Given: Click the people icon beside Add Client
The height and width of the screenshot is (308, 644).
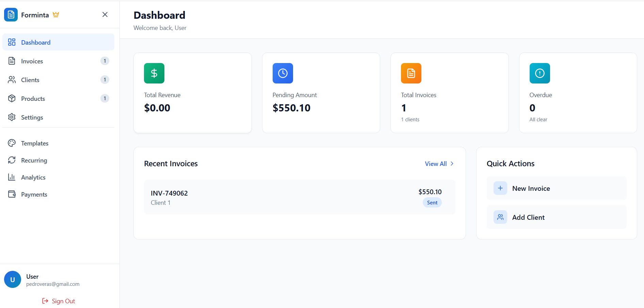Looking at the screenshot, I should [x=500, y=217].
